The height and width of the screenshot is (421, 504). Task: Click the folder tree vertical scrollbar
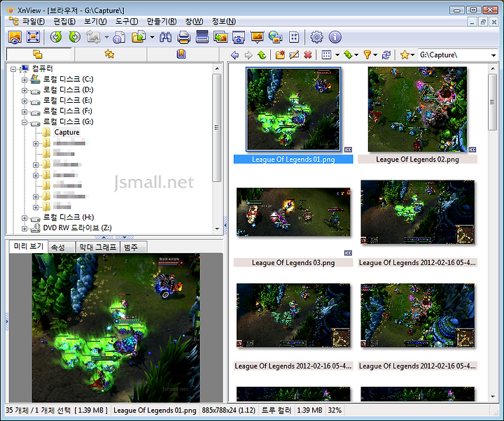[216, 128]
